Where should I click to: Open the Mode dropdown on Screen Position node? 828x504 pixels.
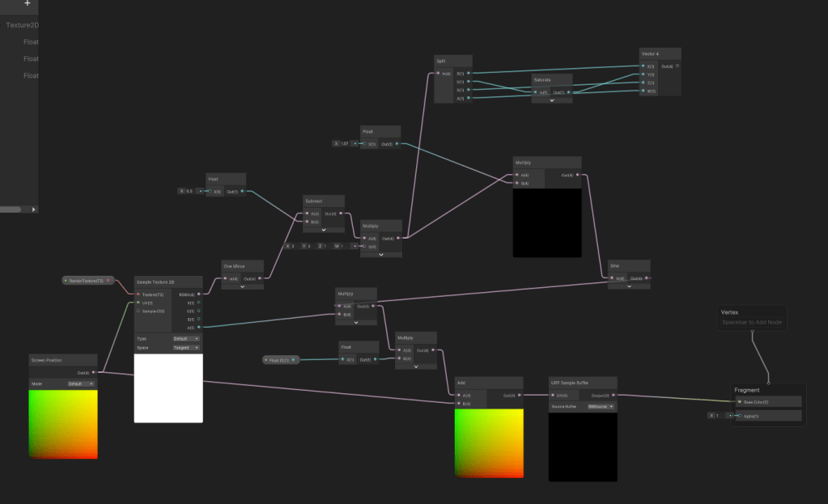[81, 383]
